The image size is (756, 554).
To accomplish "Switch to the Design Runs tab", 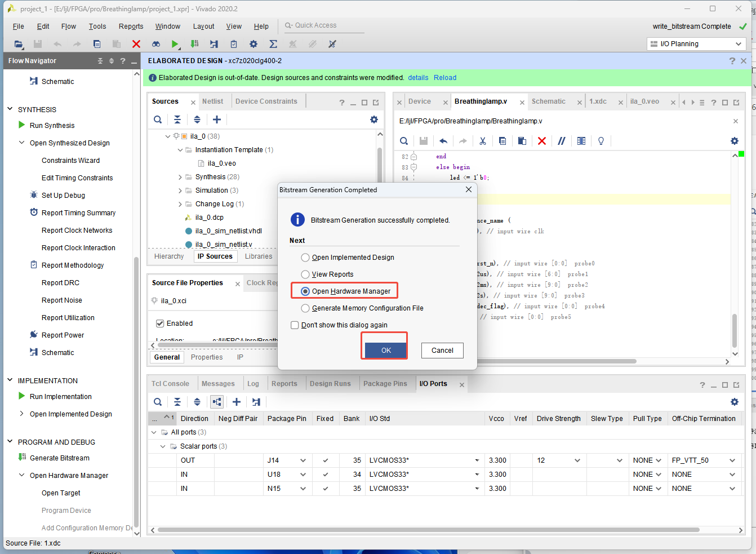I will point(330,384).
